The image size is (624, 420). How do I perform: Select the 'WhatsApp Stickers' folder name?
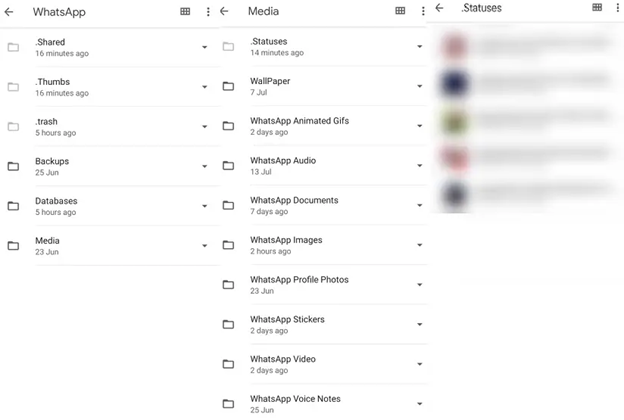coord(287,319)
